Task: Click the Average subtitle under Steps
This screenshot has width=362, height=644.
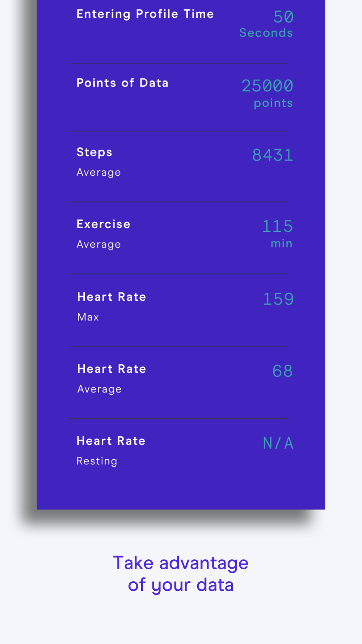Action: point(98,172)
